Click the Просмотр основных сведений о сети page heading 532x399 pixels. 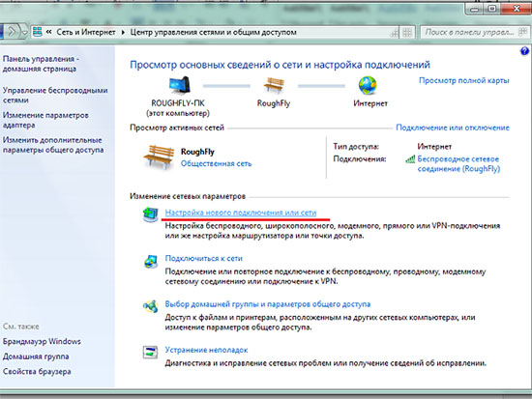280,65
